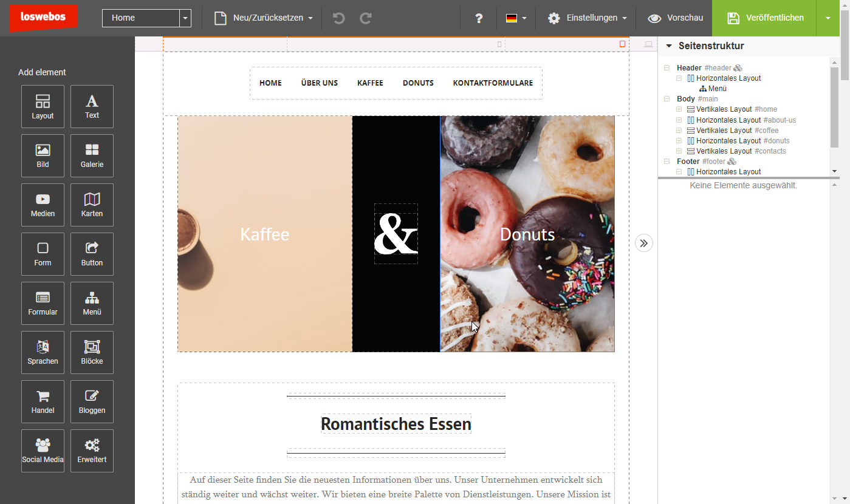
Task: Collapse the right panel with double-arrow
Action: [x=644, y=243]
